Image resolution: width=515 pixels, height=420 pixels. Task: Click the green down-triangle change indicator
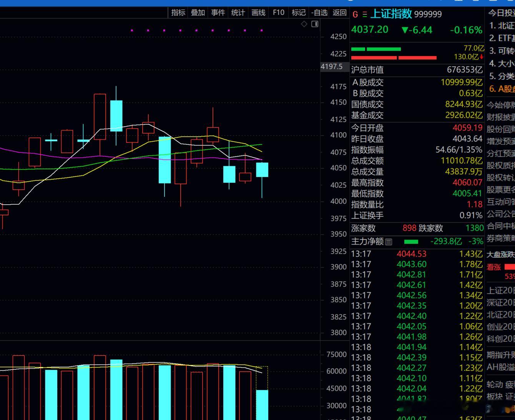coord(405,30)
